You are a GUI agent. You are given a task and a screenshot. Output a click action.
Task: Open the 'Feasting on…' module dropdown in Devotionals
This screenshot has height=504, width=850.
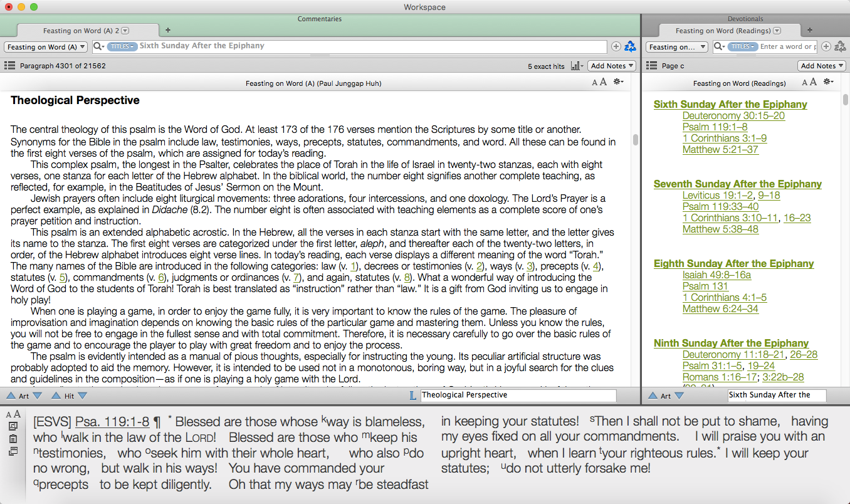[x=677, y=47]
